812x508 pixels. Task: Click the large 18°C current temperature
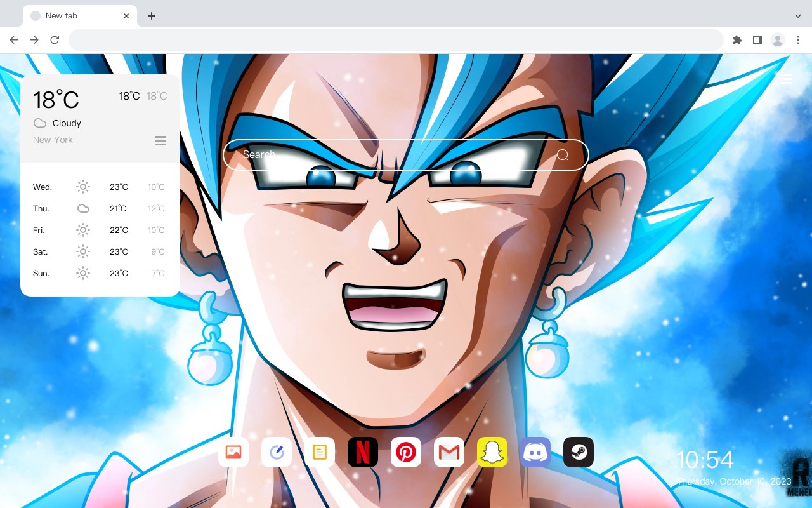[x=56, y=100]
